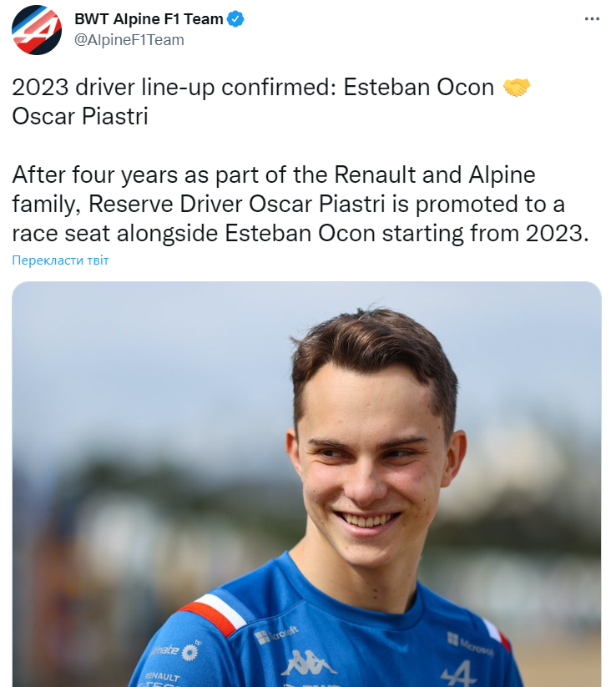Click the @AlpineF1Team handle

point(129,39)
